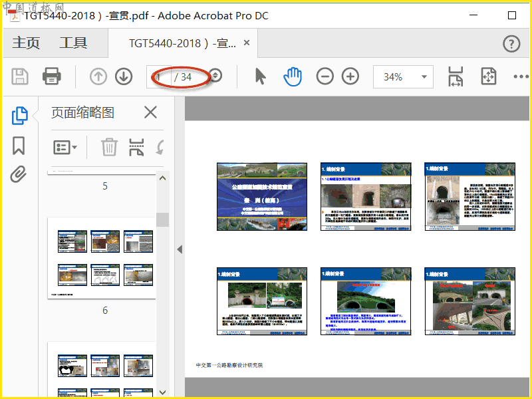Image resolution: width=532 pixels, height=399 pixels.
Task: Toggle the page thumbnails sidebar icon
Action: (20, 116)
